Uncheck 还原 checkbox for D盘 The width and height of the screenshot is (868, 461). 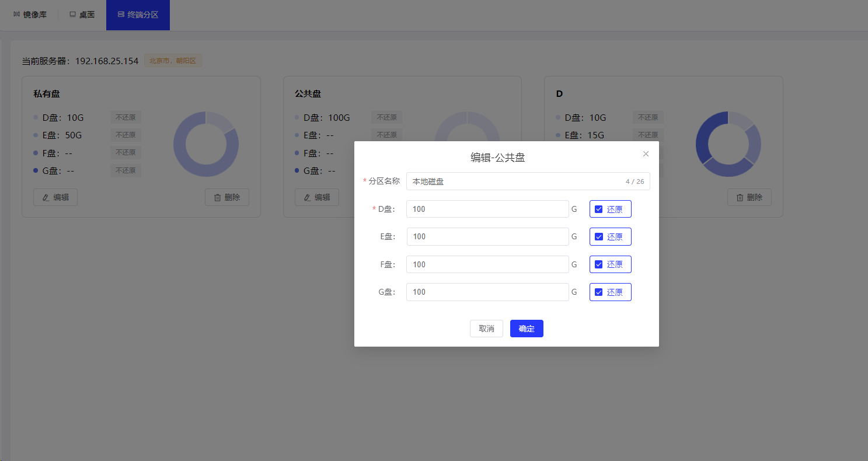598,209
